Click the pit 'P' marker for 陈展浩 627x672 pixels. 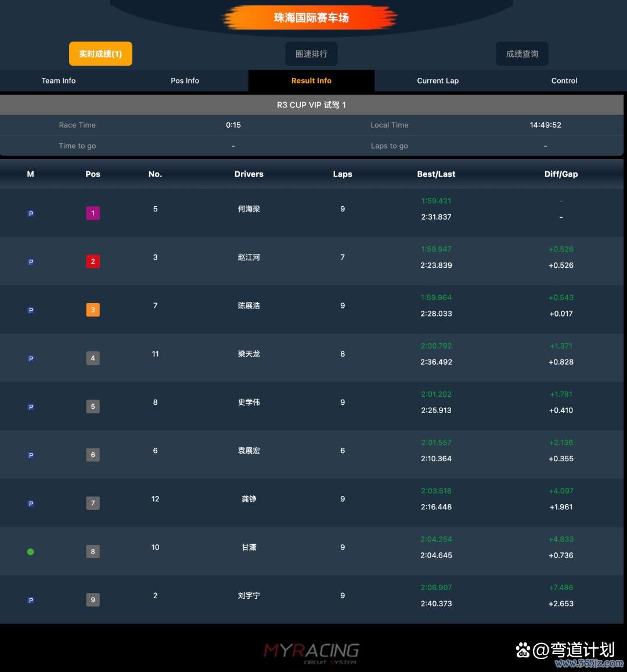tap(31, 310)
